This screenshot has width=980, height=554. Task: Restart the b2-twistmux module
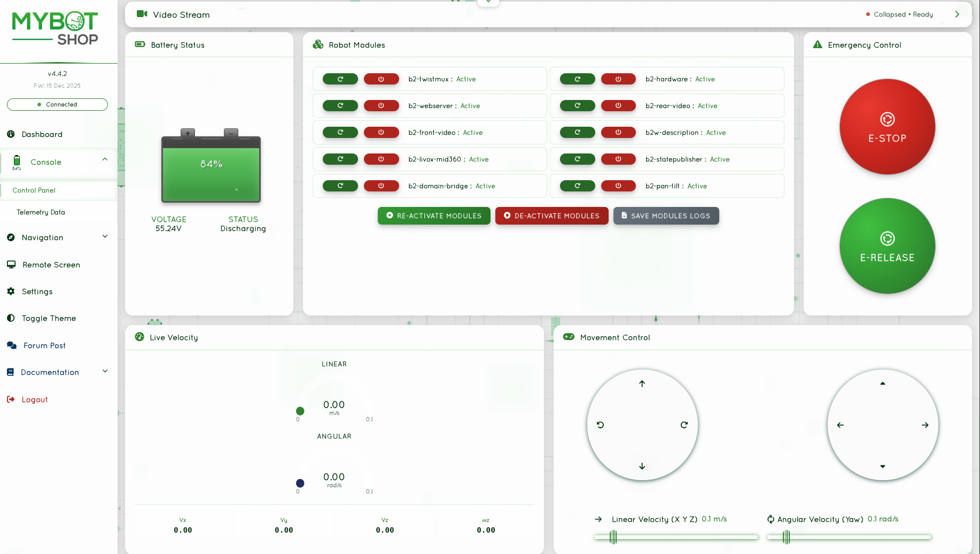point(340,79)
